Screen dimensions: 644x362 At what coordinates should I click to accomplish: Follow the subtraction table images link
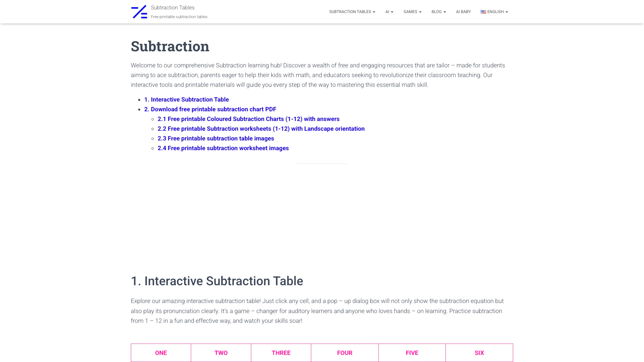tap(216, 138)
